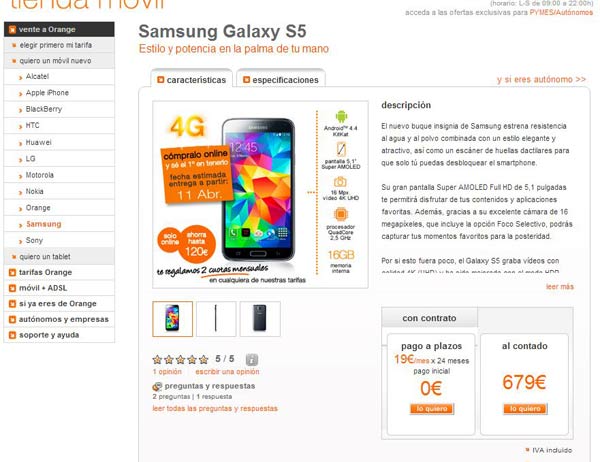The width and height of the screenshot is (600, 462).
Task: Click lo quiero under al contado 679€
Action: coord(525,409)
